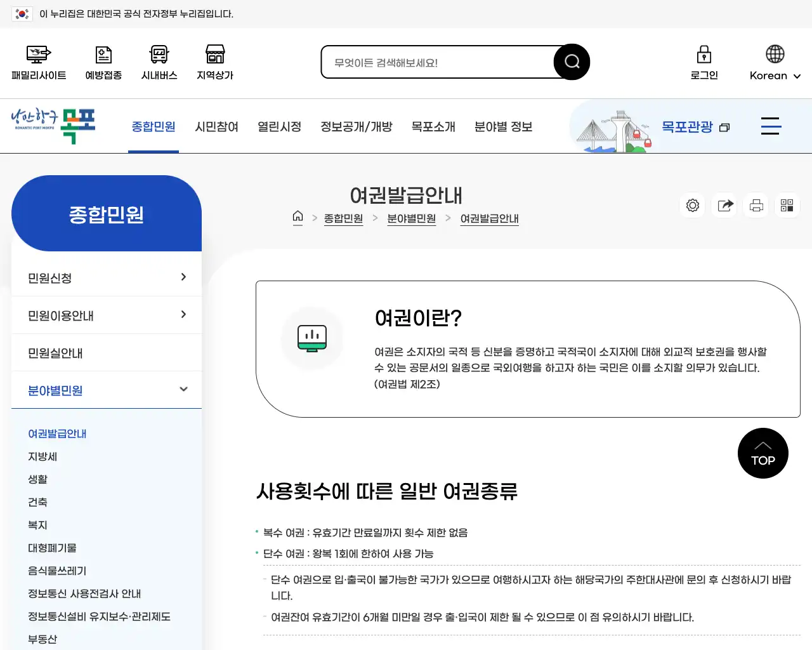Open the 예방접종 (vaccination) icon
Viewport: 812px width, 650px height.
(x=103, y=62)
